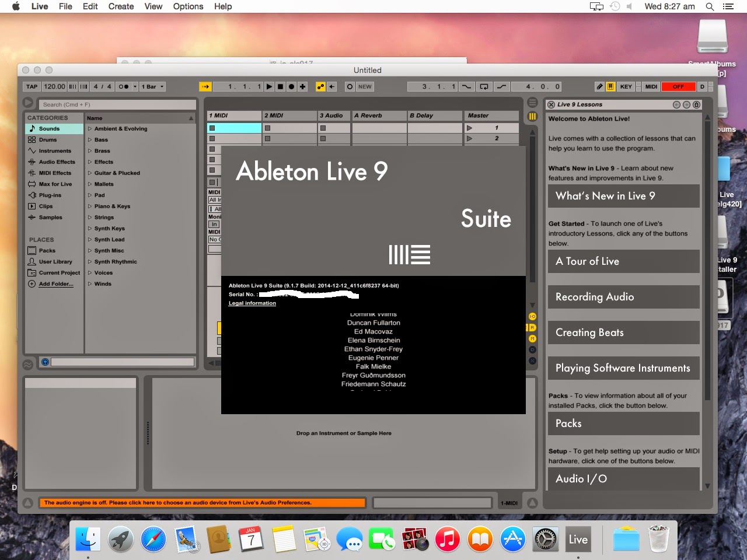
Task: Open the Live menu in menu bar
Action: [x=40, y=6]
